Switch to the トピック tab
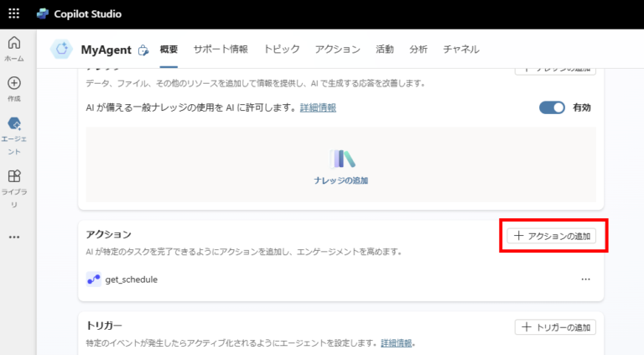The width and height of the screenshot is (644, 355). pyautogui.click(x=281, y=50)
